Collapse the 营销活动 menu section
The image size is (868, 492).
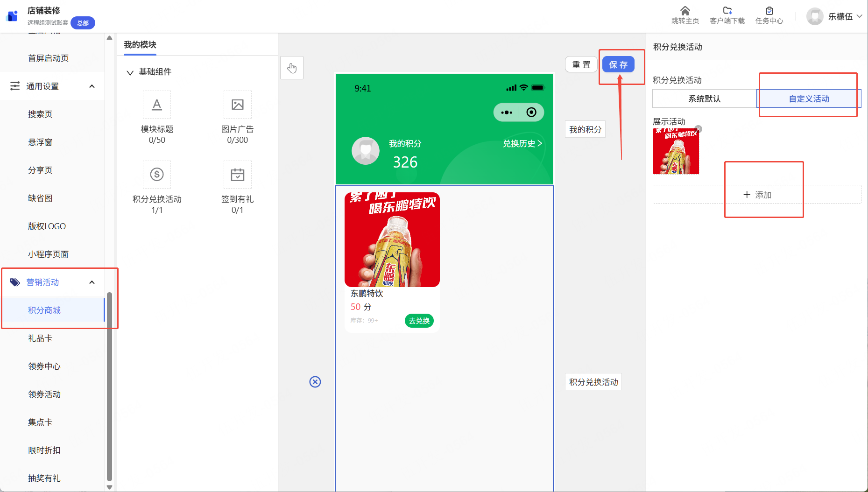pos(92,282)
